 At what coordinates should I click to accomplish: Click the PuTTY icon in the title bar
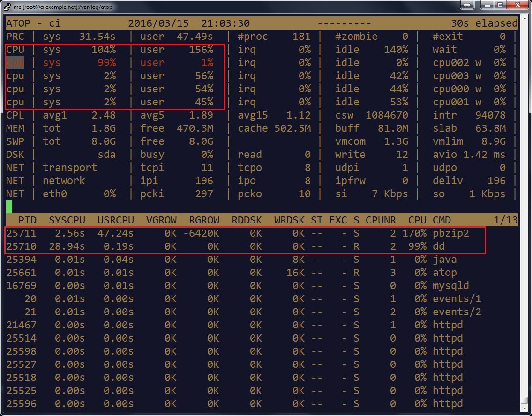(x=7, y=7)
